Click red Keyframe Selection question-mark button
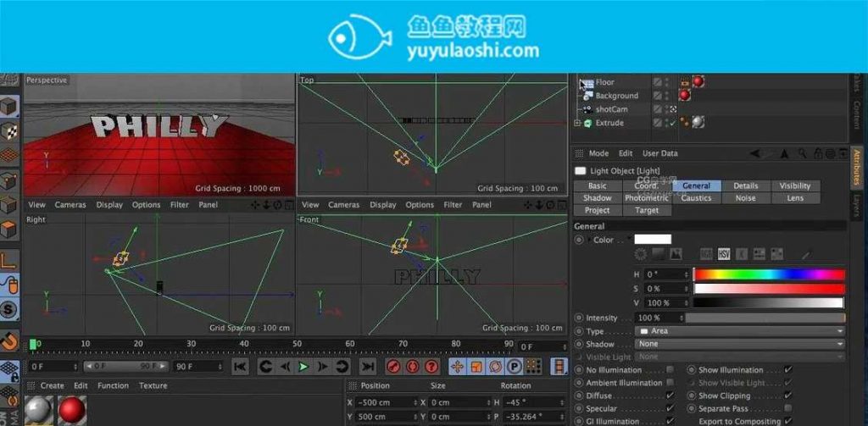This screenshot has height=426, width=868. pos(431,367)
